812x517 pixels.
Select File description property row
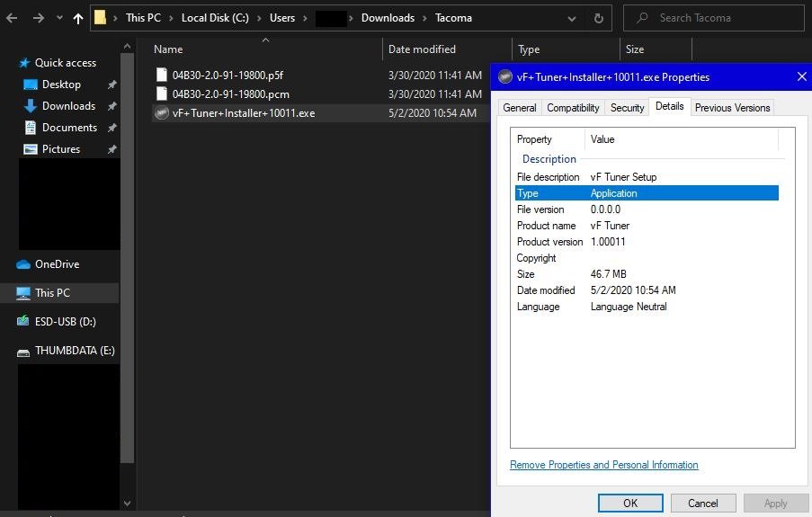[x=647, y=177]
